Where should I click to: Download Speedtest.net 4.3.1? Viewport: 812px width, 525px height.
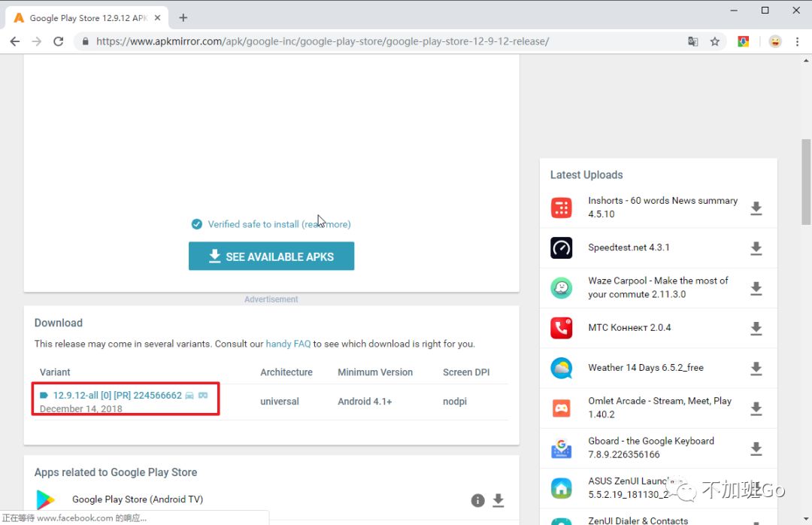[x=756, y=248]
